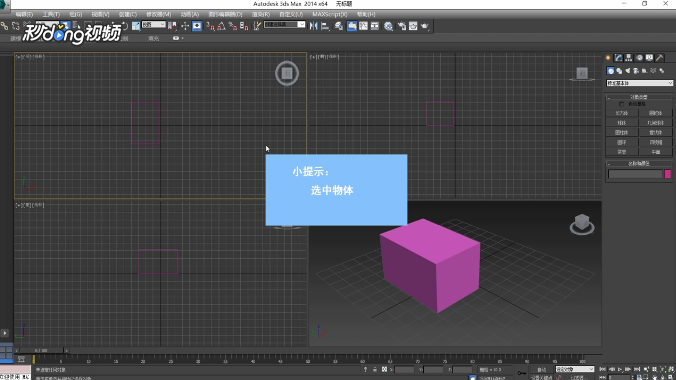Click the Mirror tool icon

coord(313,26)
